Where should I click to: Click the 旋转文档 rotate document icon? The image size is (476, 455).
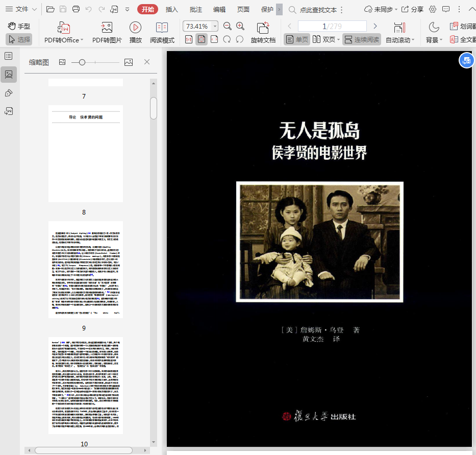coord(263,28)
